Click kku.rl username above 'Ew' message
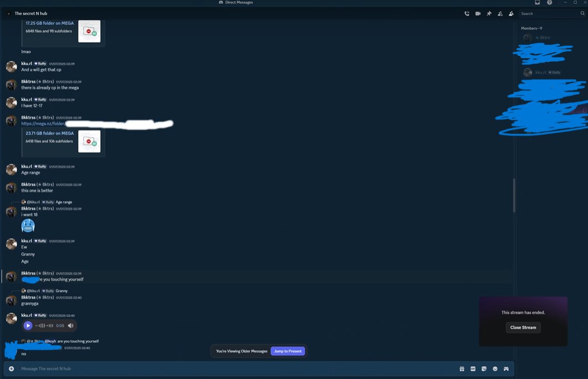Screen dimensions: 588x379 (27, 241)
